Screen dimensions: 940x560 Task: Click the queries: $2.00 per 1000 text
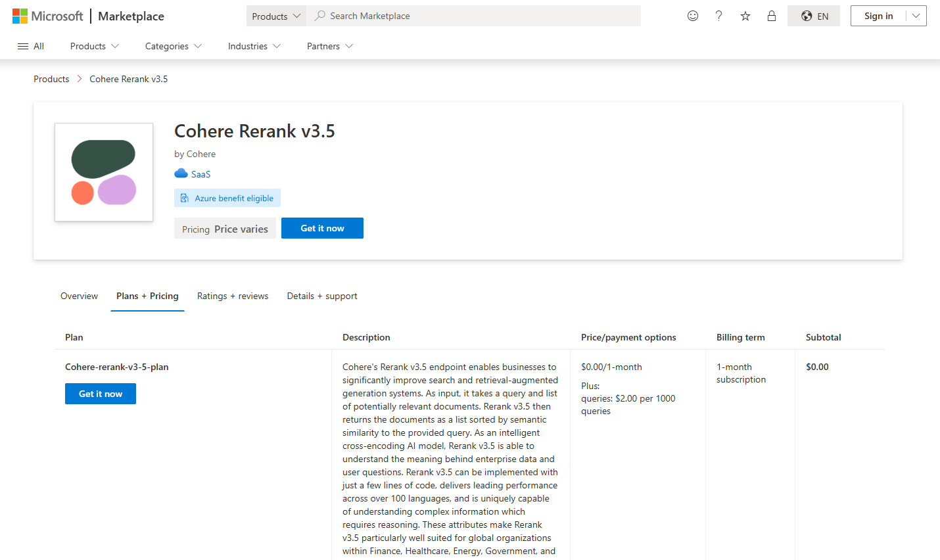pyautogui.click(x=628, y=398)
